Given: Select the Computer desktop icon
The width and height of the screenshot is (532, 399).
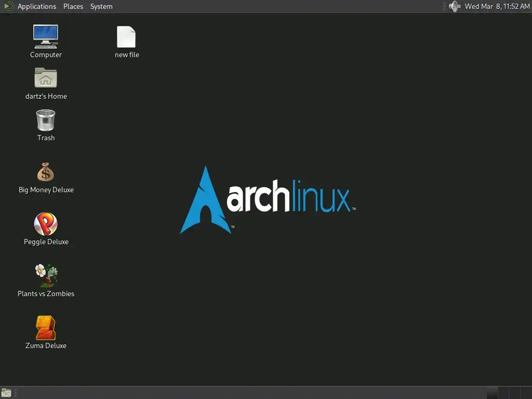Looking at the screenshot, I should coord(46,37).
